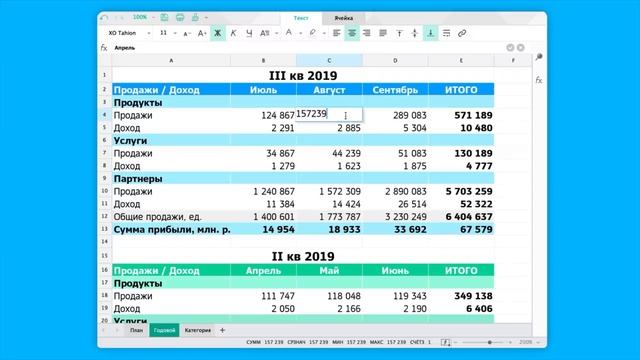640x360 pixels.
Task: Open functions fx panel on right sidebar
Action: tap(539, 80)
